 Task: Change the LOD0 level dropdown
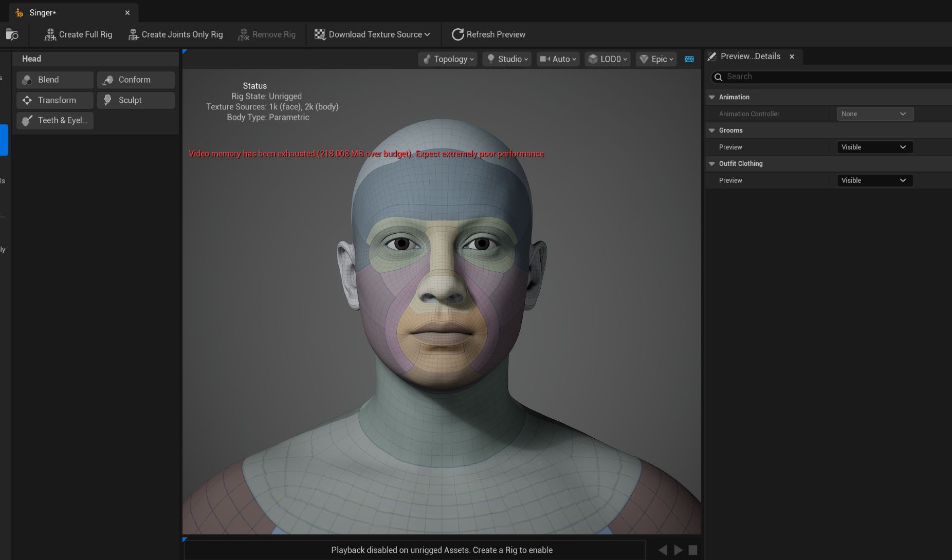tap(608, 59)
